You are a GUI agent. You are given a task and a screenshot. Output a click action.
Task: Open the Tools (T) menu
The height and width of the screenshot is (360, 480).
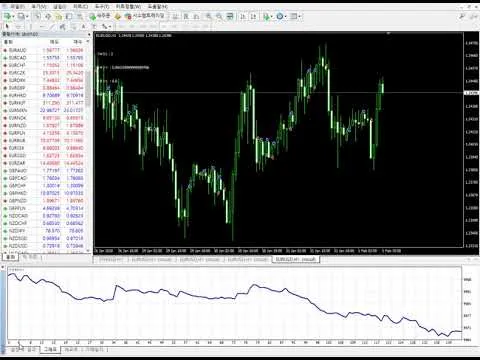[102, 7]
